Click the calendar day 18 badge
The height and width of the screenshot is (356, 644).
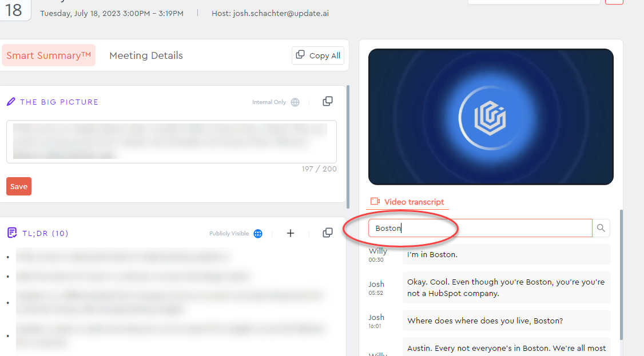pyautogui.click(x=15, y=10)
